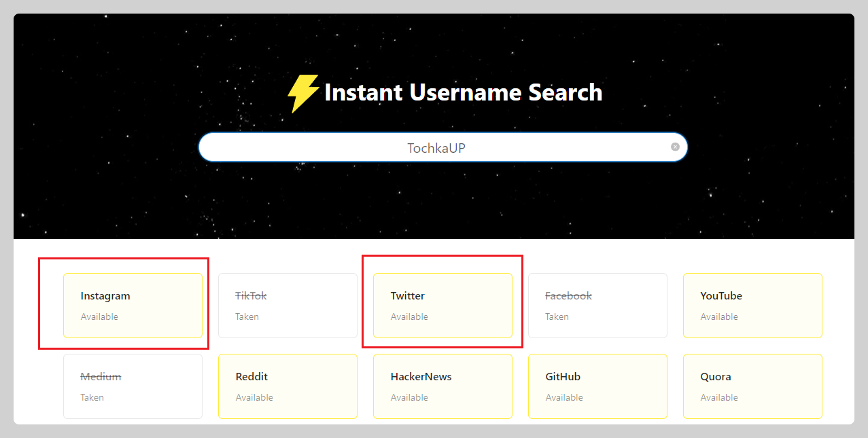Clear the search field with the X icon
The width and height of the screenshot is (868, 438).
[675, 147]
